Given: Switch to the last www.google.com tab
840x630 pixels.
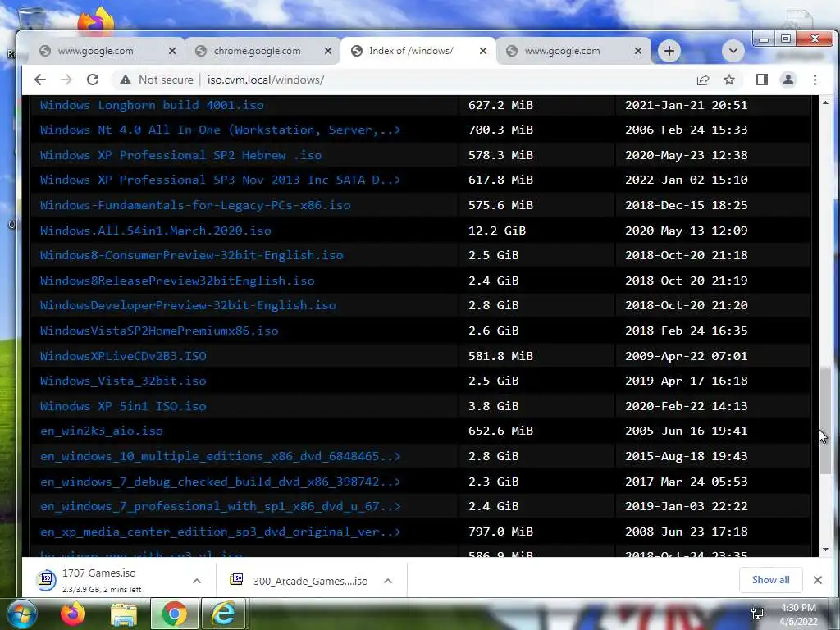Looking at the screenshot, I should 573,51.
